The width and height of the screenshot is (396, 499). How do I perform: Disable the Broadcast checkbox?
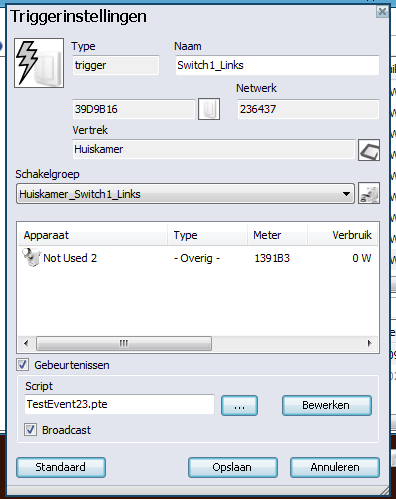[30, 430]
